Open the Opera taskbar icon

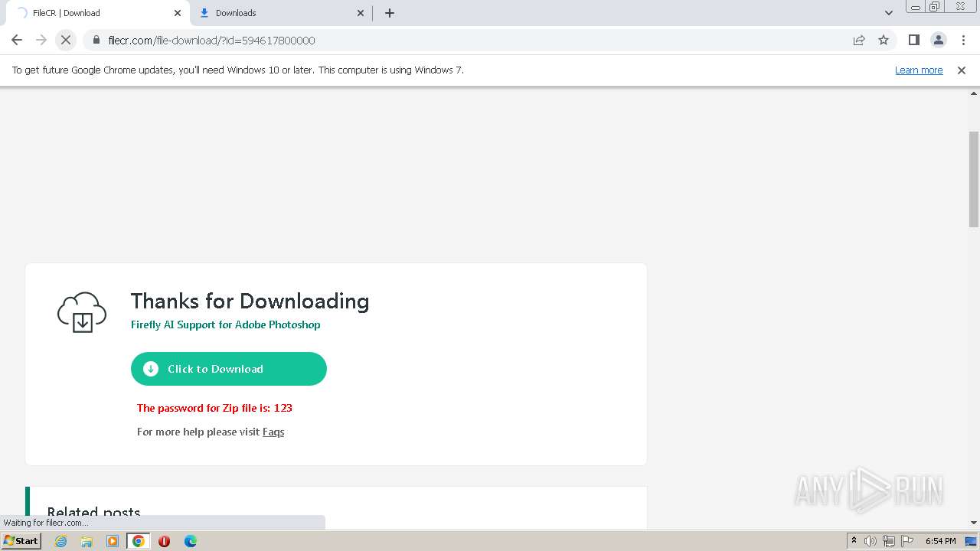click(164, 541)
